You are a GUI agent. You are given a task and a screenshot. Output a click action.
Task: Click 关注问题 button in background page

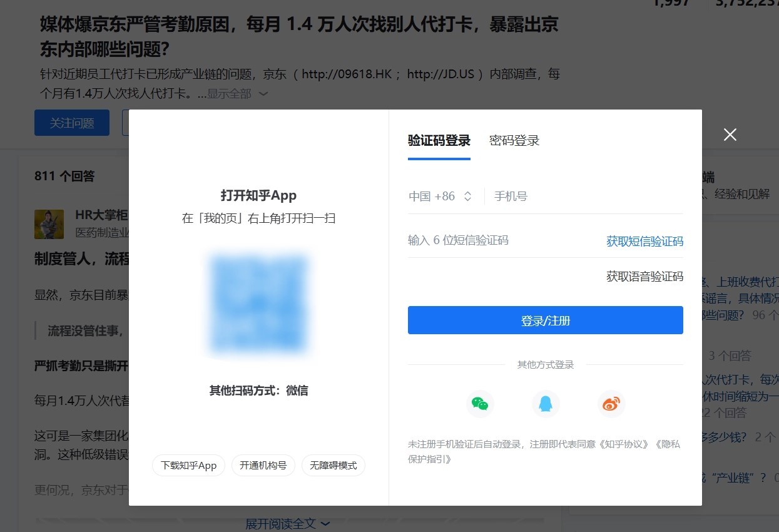pyautogui.click(x=72, y=123)
